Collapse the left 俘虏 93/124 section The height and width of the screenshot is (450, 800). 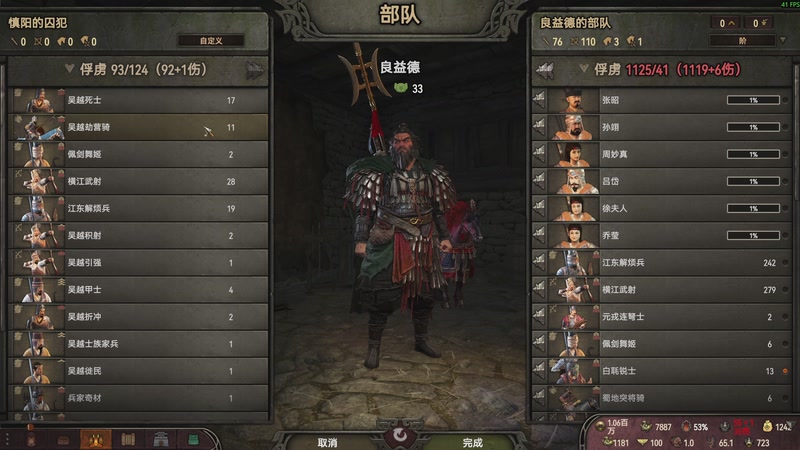click(x=69, y=69)
